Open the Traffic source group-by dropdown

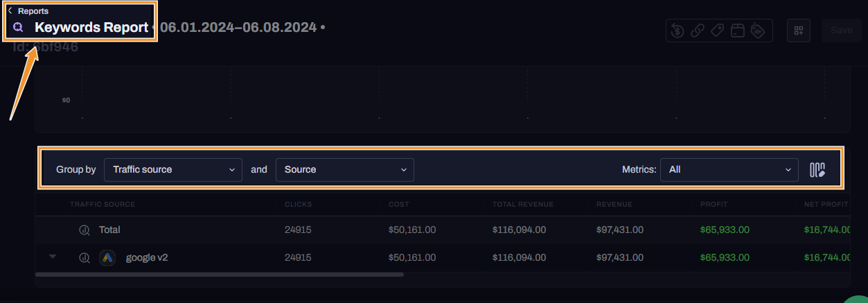click(x=173, y=170)
